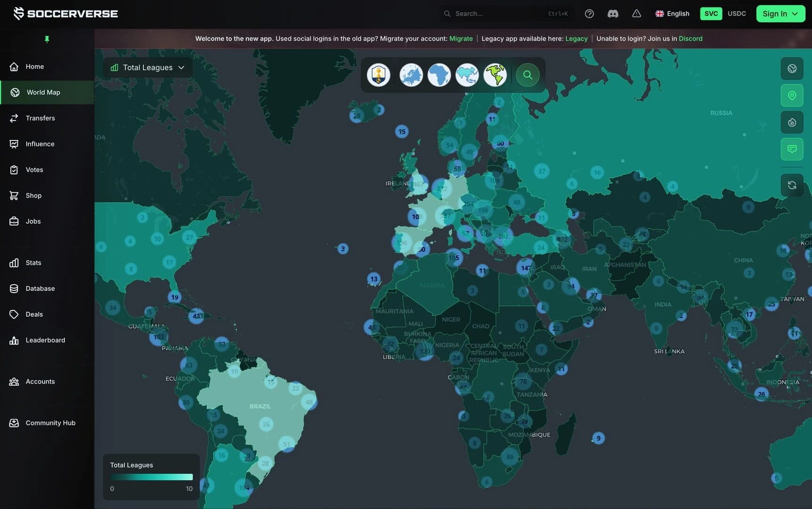Viewport: 812px width, 509px height.
Task: Open the English language selector
Action: (x=673, y=14)
